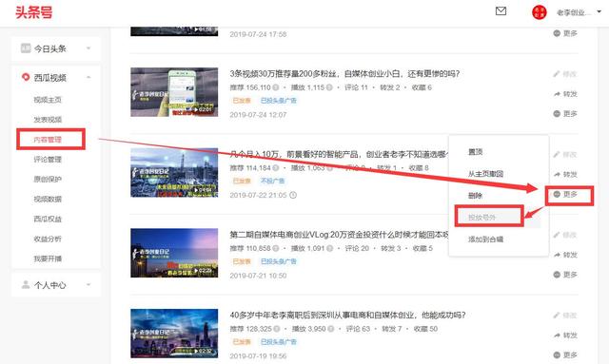Open the mail envelope icon
The height and width of the screenshot is (364, 609).
[501, 11]
